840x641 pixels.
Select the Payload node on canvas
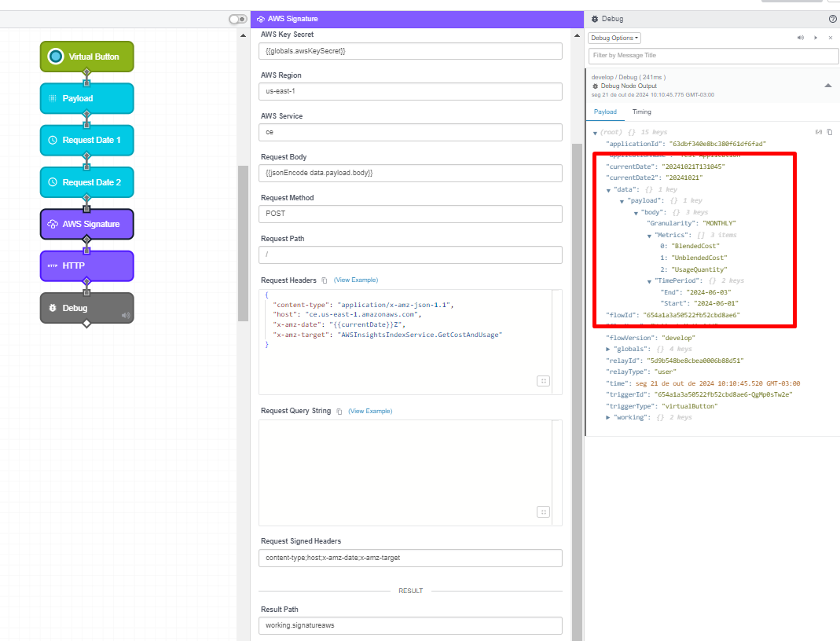point(86,98)
